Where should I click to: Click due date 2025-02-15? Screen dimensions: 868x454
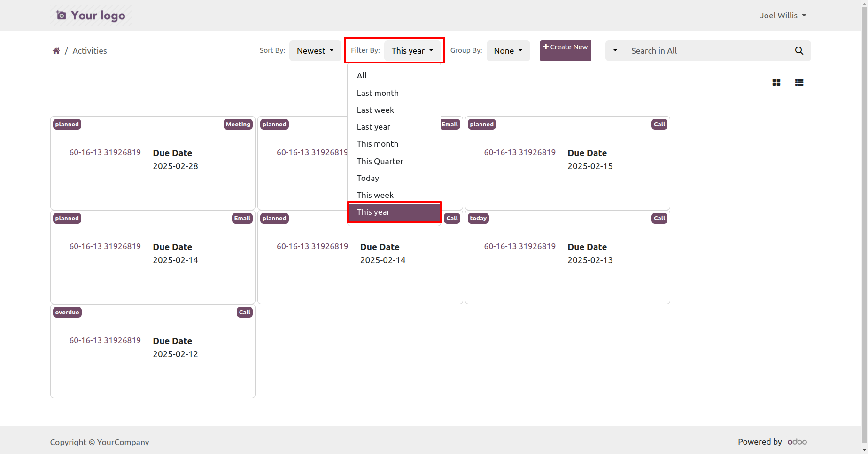click(590, 166)
